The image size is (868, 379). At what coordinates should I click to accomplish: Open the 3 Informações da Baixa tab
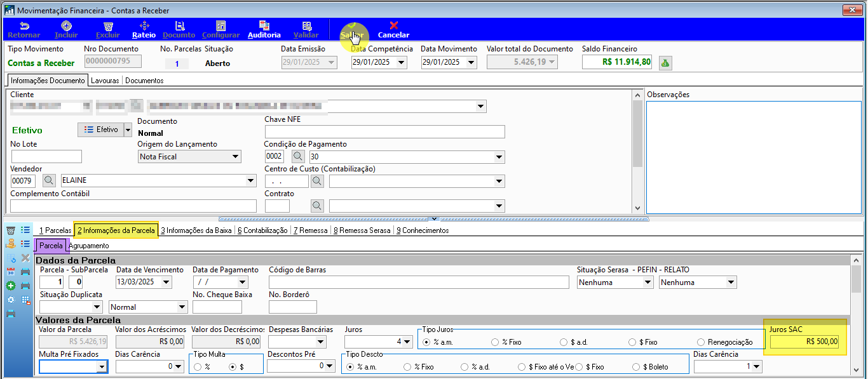pyautogui.click(x=196, y=230)
